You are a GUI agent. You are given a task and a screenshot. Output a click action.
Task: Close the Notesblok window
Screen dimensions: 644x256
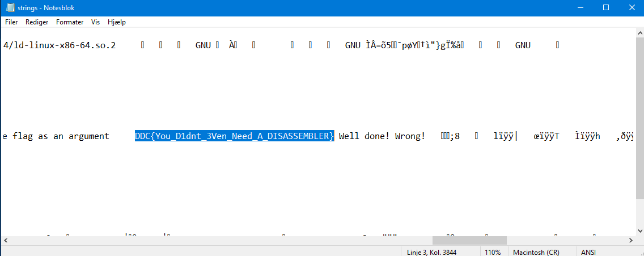(632, 8)
